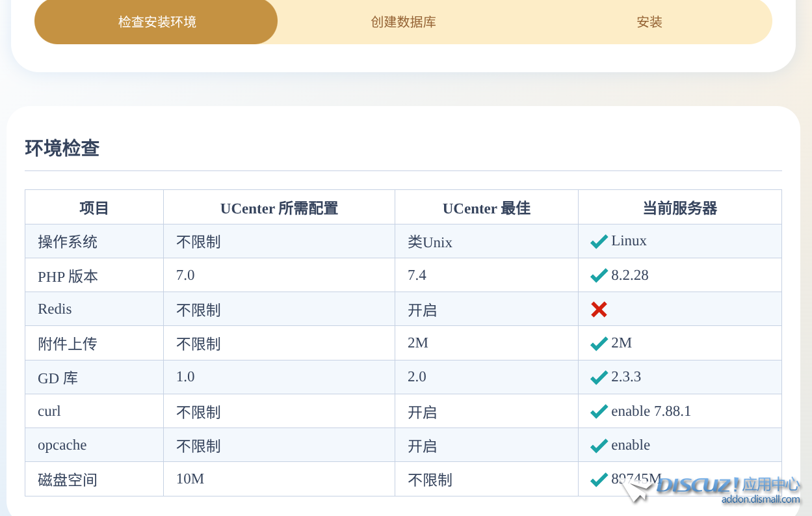Click the 当前服务器 column header
812x516 pixels.
(679, 208)
